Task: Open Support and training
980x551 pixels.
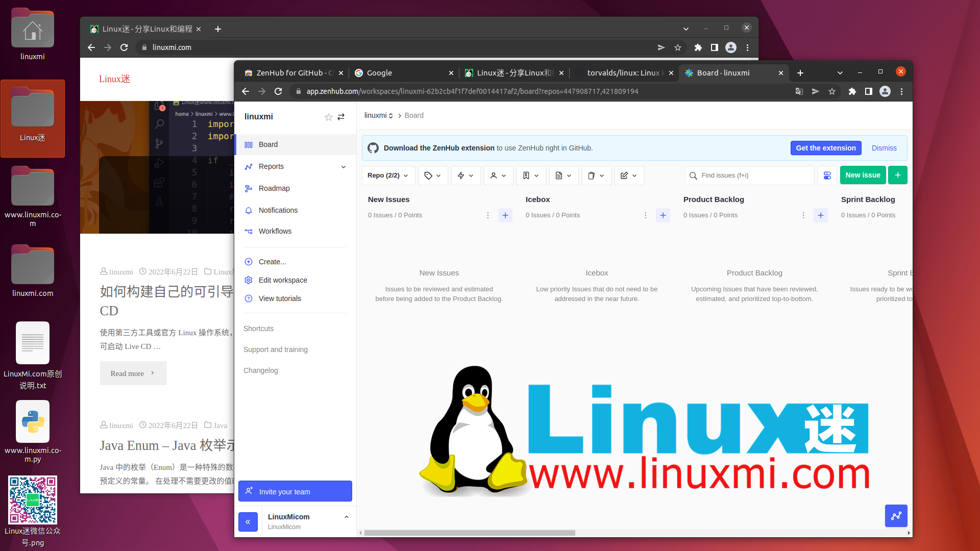Action: (276, 349)
